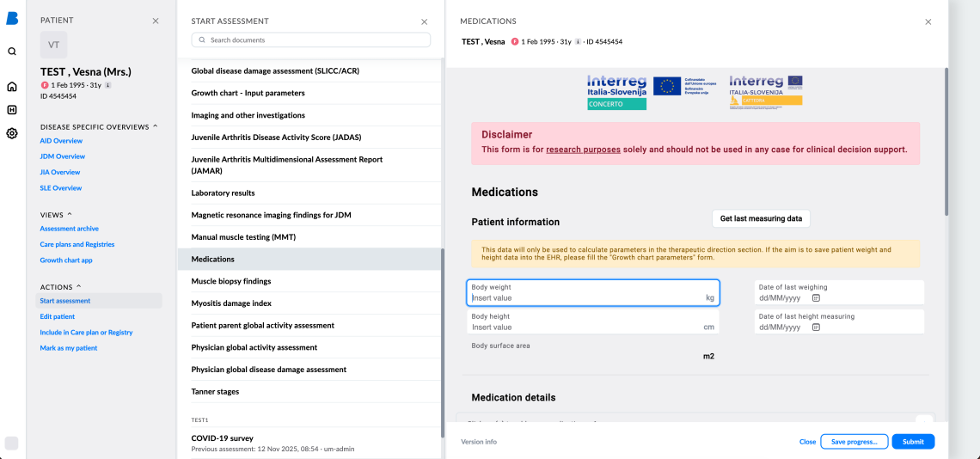Open Muscle biopsy findings form
The height and width of the screenshot is (459, 980).
tap(309, 281)
